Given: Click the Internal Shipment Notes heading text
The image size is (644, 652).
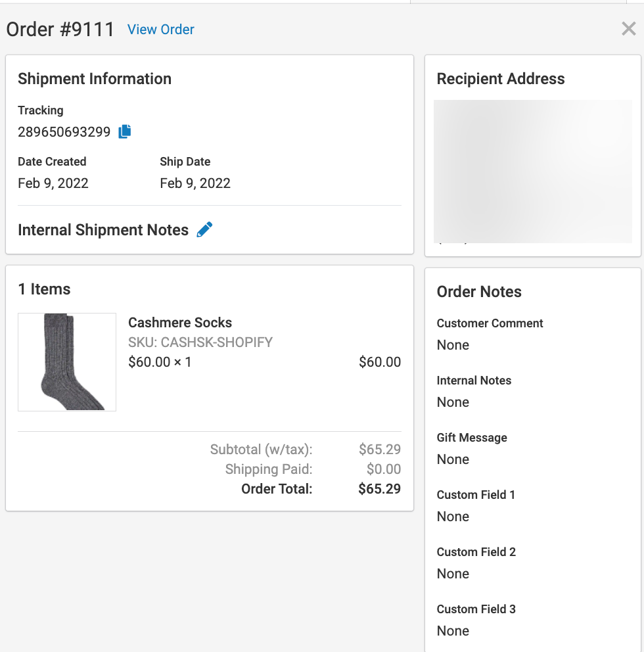Looking at the screenshot, I should [103, 230].
